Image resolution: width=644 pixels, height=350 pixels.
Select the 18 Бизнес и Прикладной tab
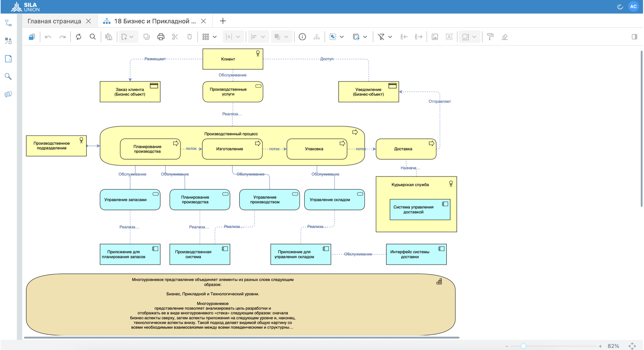coord(155,21)
